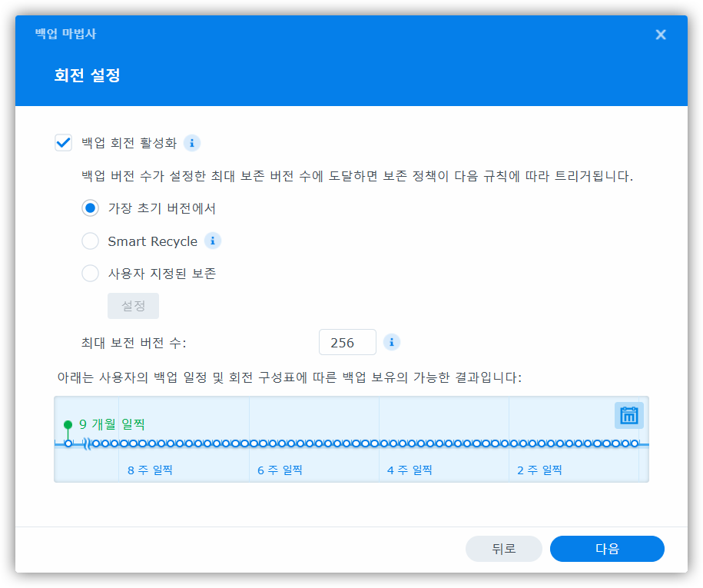The width and height of the screenshot is (703, 588).
Task: Select the Smart Recycle radio option
Action: tap(91, 241)
